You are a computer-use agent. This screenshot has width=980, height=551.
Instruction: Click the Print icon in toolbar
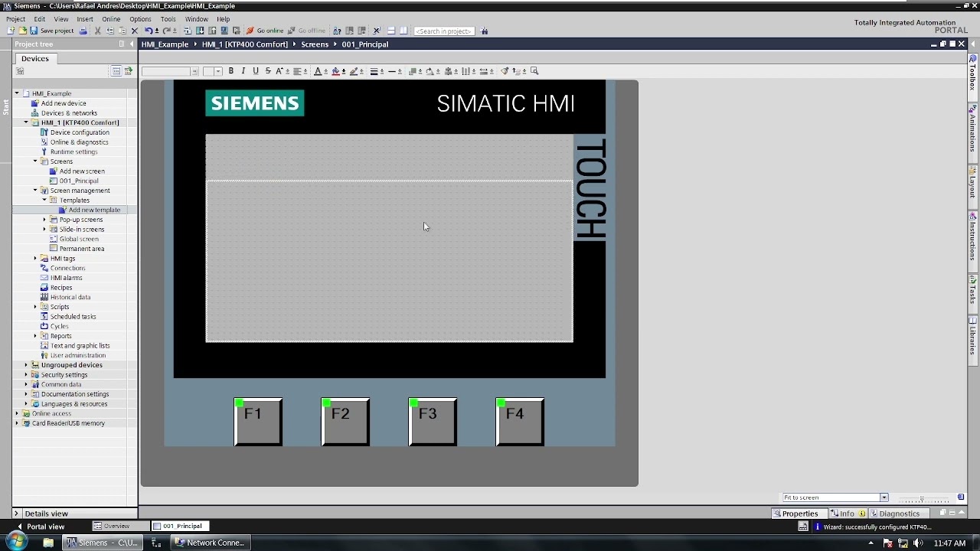pyautogui.click(x=83, y=31)
